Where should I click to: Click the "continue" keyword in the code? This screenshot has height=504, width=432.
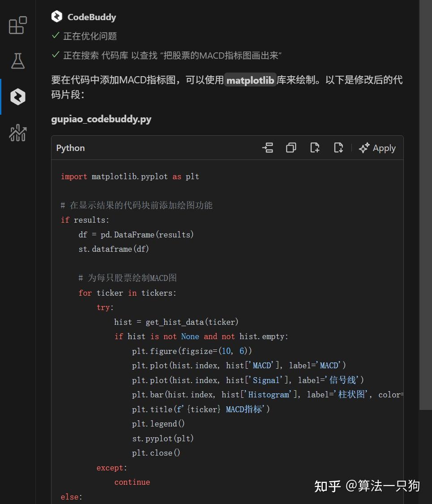point(132,482)
